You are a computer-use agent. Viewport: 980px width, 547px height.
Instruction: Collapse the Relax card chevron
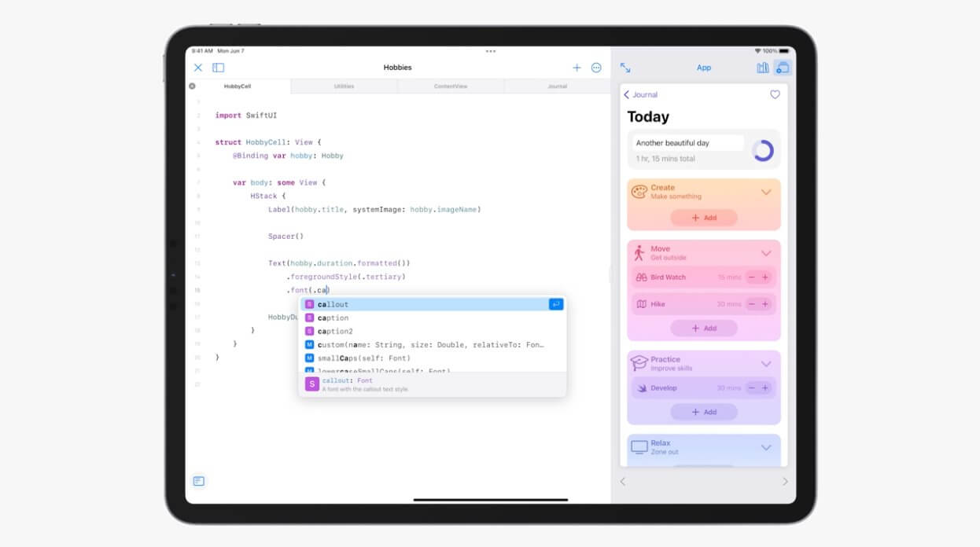point(766,447)
